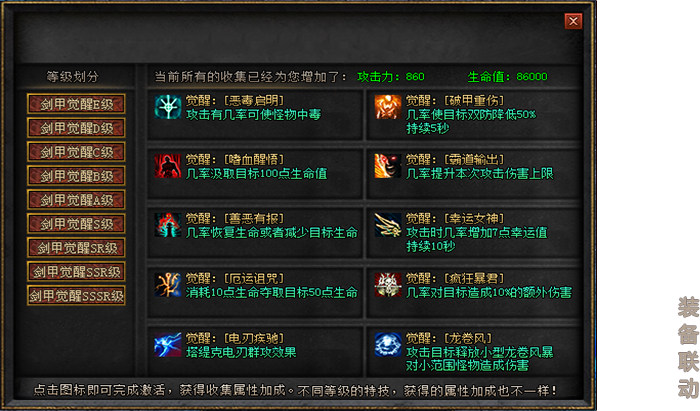Click the 破甲重伤 skill icon
This screenshot has height=411, width=700.
tap(388, 107)
